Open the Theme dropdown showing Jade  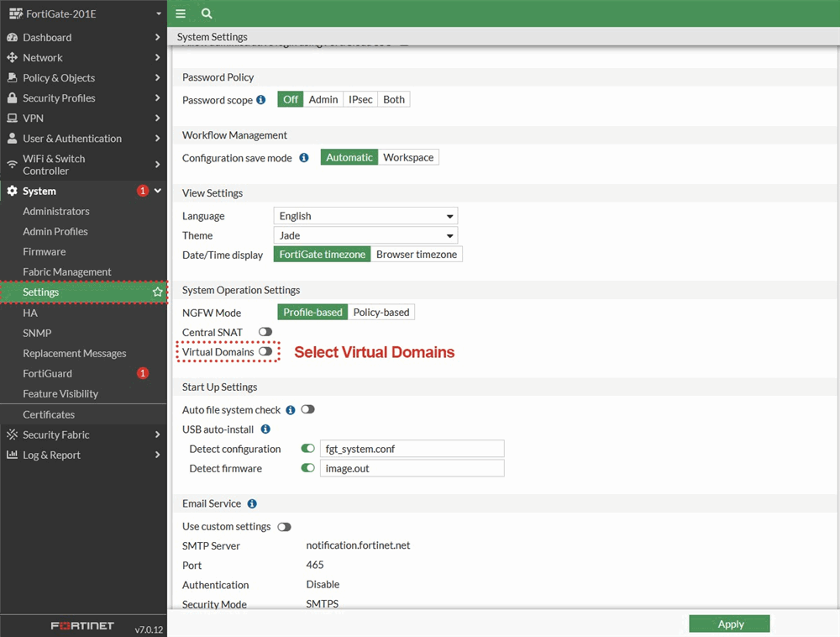pos(365,235)
